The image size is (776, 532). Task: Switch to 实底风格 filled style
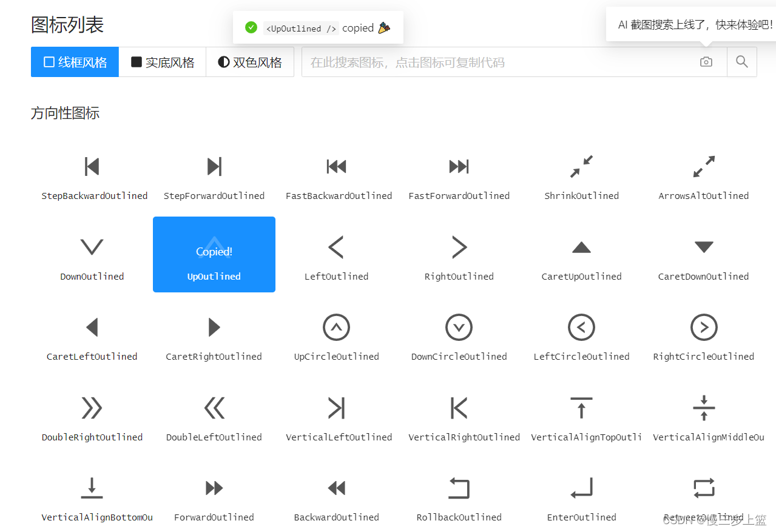(163, 62)
